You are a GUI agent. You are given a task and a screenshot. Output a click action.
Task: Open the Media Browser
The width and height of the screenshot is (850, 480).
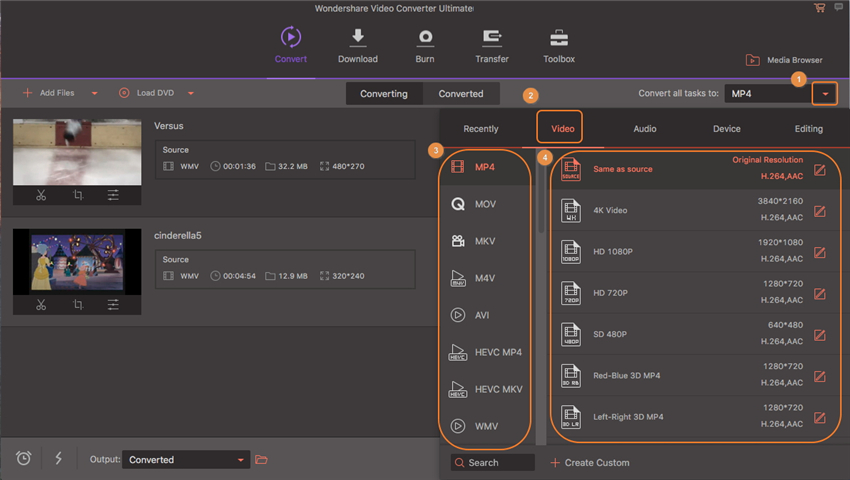pyautogui.click(x=784, y=60)
